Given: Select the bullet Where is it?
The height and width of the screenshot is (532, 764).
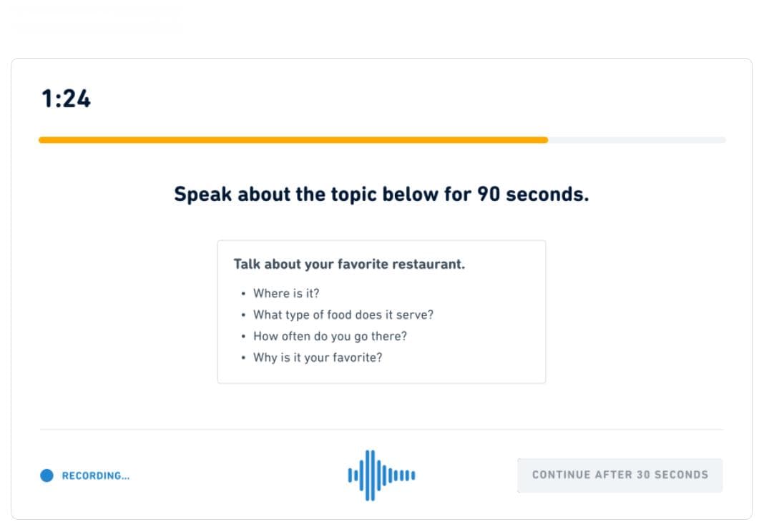Looking at the screenshot, I should pos(286,293).
